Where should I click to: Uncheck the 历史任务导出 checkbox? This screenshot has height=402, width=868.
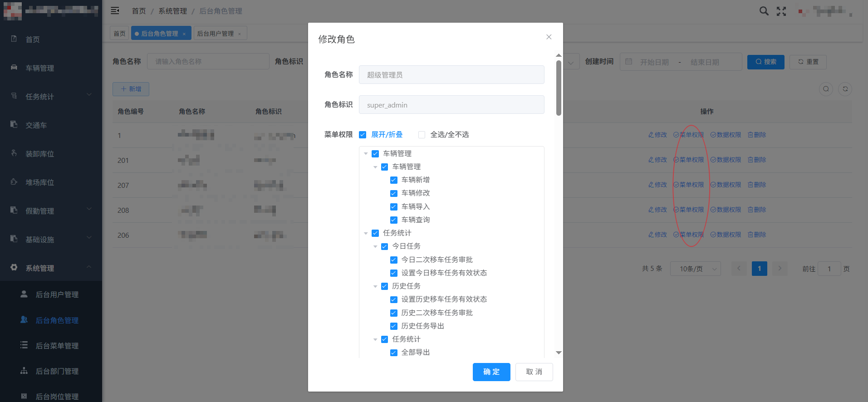[394, 326]
